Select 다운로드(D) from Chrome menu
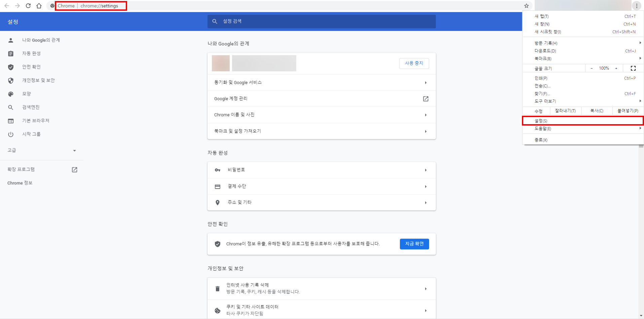644x319 pixels. 583,51
